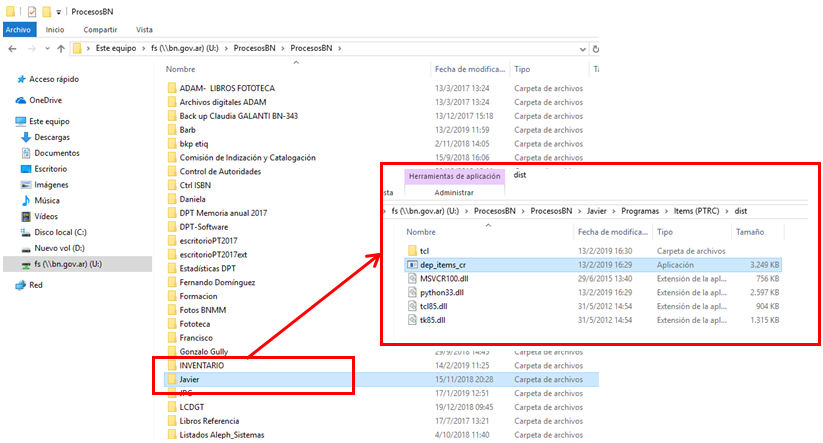Select the DPT-Software folder icon

pos(172,227)
